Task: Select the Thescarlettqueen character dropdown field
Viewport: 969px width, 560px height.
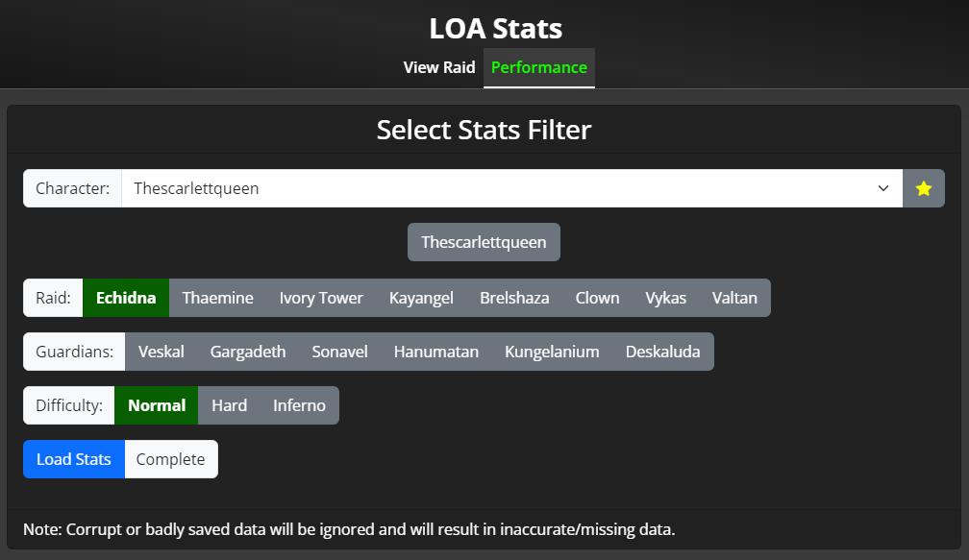Action: click(x=511, y=188)
